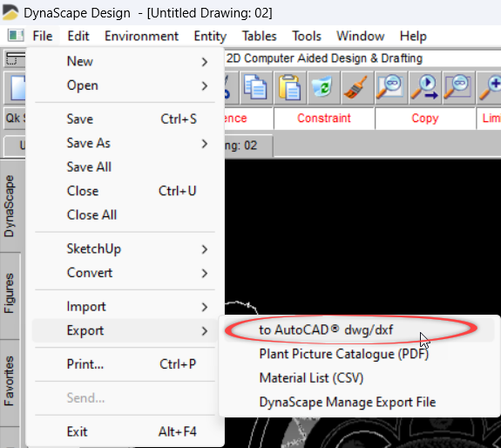The image size is (501, 448).
Task: Click the Constraint button
Action: click(324, 119)
